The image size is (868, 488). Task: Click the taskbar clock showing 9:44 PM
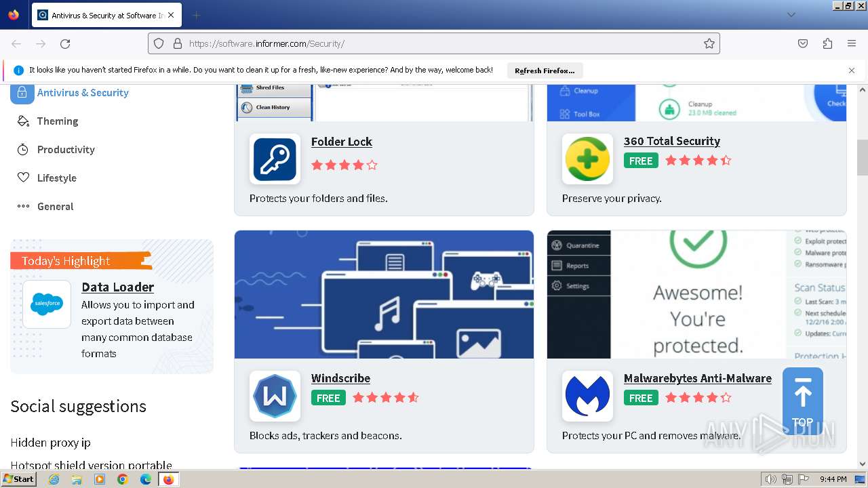(833, 479)
